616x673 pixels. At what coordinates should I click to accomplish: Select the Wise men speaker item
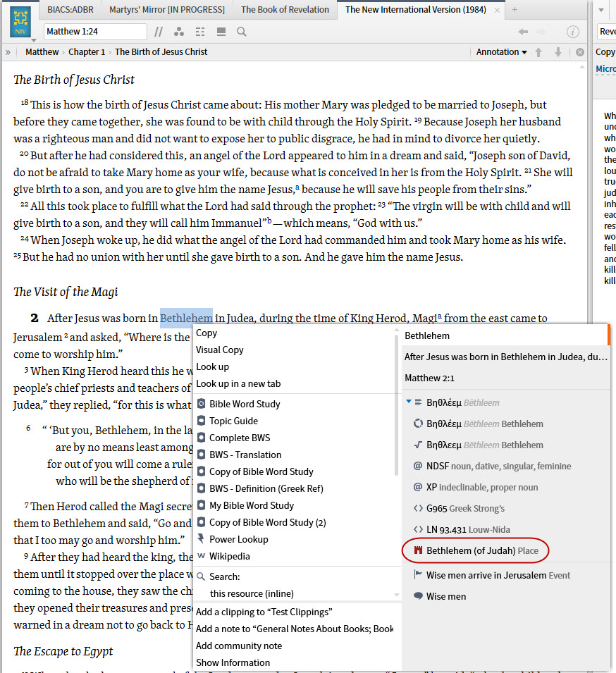coord(505,597)
